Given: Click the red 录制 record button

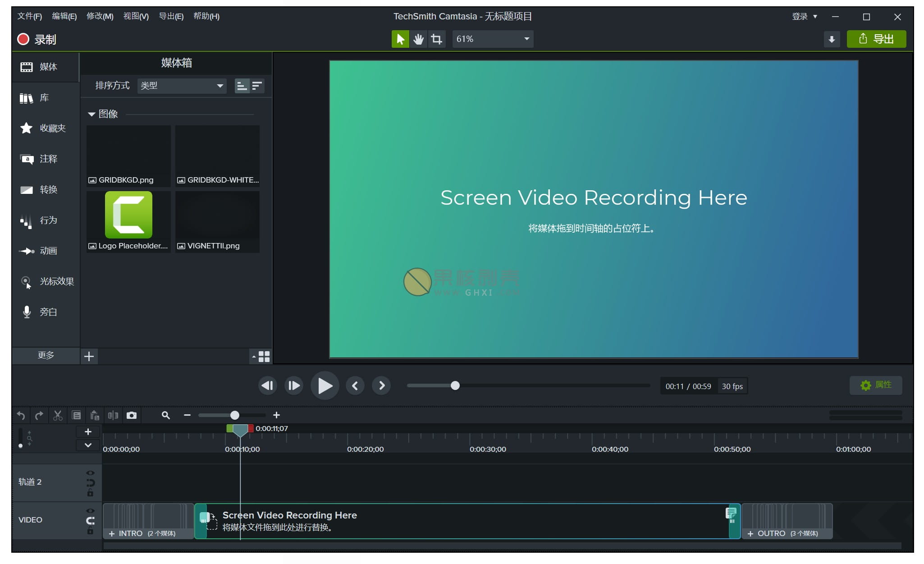Looking at the screenshot, I should pyautogui.click(x=37, y=40).
